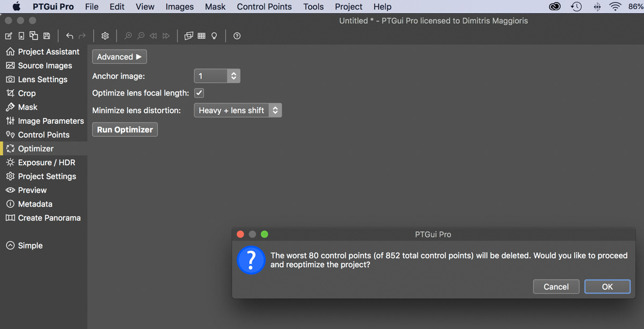Click the forward double-arrow toolbar icon
This screenshot has width=644, height=329.
166,36
